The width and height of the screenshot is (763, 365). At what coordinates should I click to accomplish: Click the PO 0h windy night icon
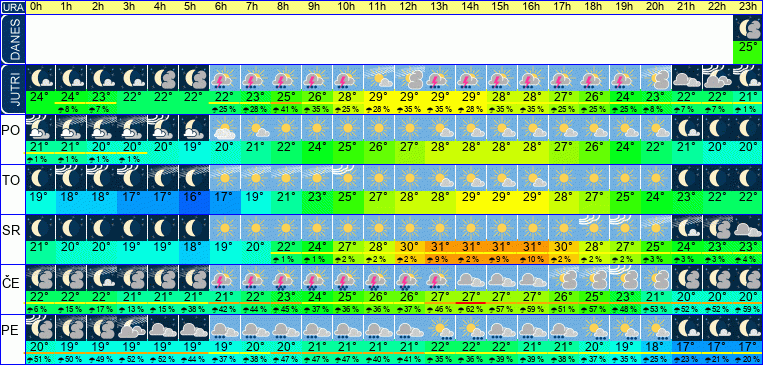click(x=40, y=128)
